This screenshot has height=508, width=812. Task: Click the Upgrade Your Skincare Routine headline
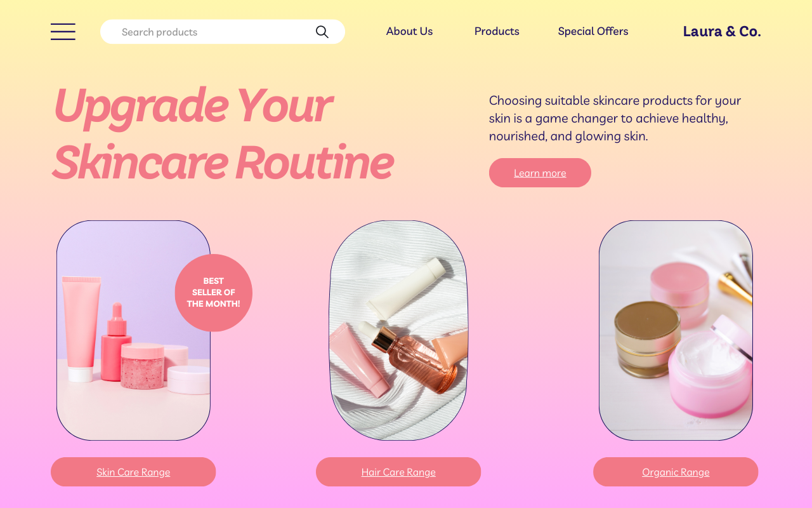click(223, 133)
